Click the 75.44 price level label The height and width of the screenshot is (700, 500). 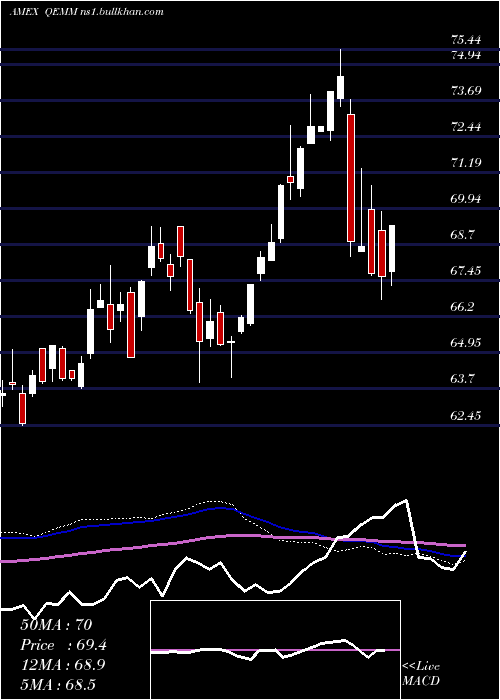pos(466,40)
